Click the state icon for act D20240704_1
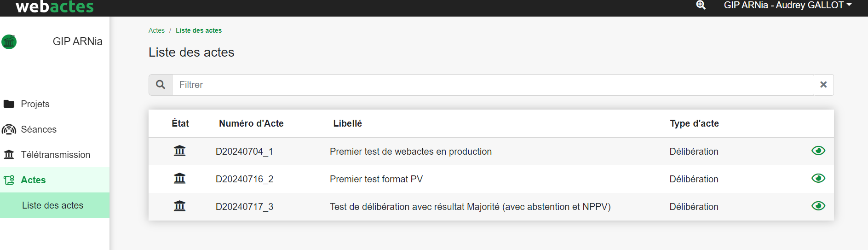Viewport: 868px width, 250px height. coord(179,151)
